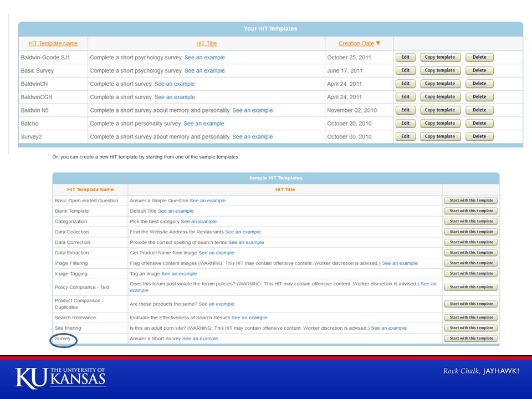Image resolution: width=532 pixels, height=399 pixels.
Task: Delete the BaldwinCN template
Action: [x=479, y=84]
